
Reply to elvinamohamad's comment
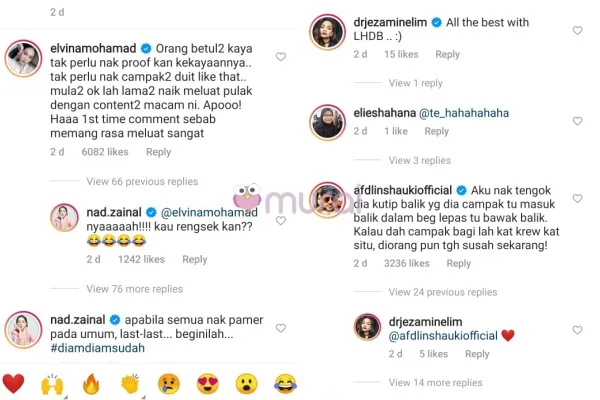click(158, 152)
